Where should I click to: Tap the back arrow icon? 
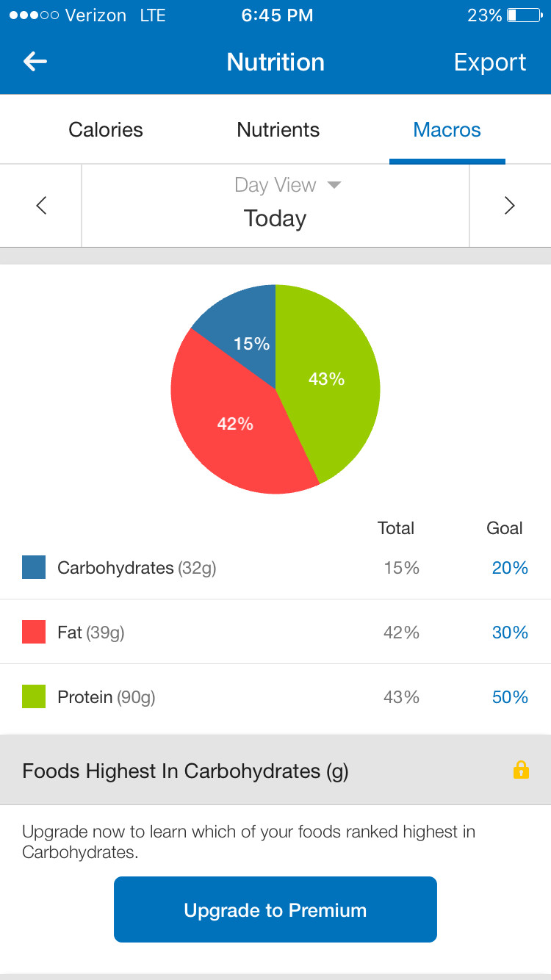tap(35, 62)
